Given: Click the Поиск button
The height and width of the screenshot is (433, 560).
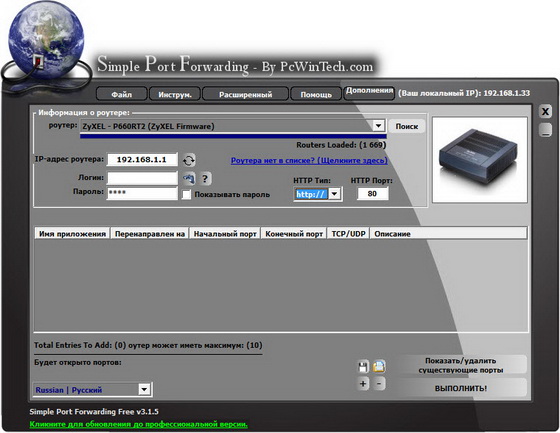Looking at the screenshot, I should [x=407, y=126].
